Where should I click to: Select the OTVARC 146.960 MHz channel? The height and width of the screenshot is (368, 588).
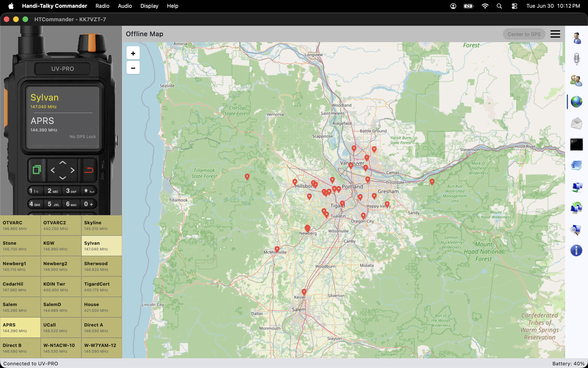point(20,225)
